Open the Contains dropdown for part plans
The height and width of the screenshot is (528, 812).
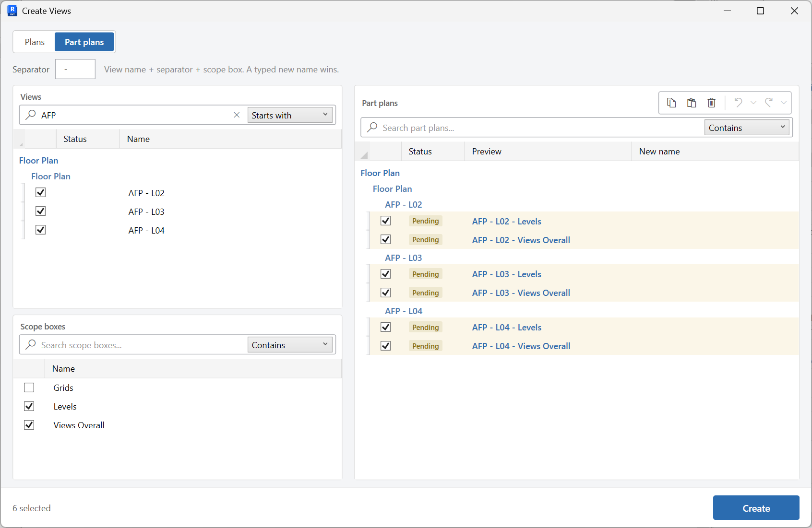click(747, 128)
